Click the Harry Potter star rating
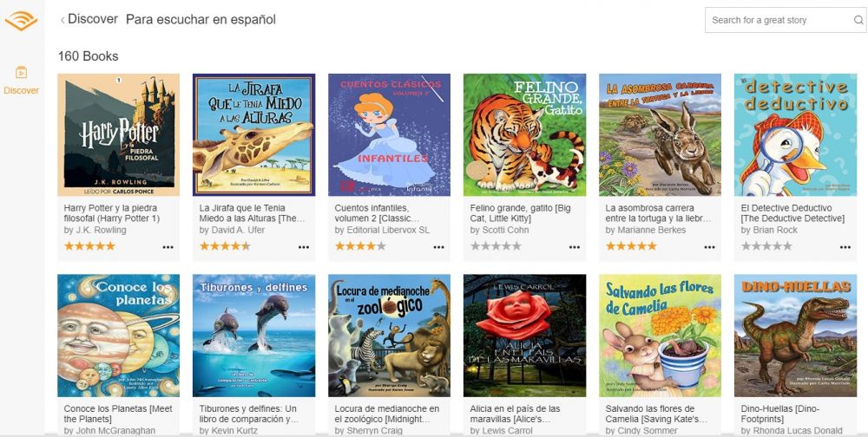The width and height of the screenshot is (868, 437). (x=89, y=246)
